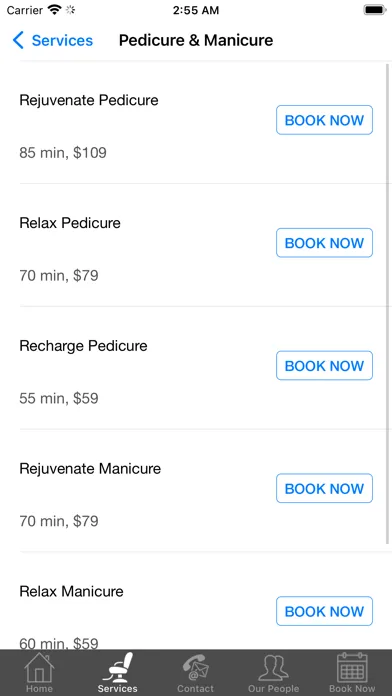Click the vertical scrollbar on the list
Image resolution: width=392 pixels, height=696 pixels.
pos(388,304)
